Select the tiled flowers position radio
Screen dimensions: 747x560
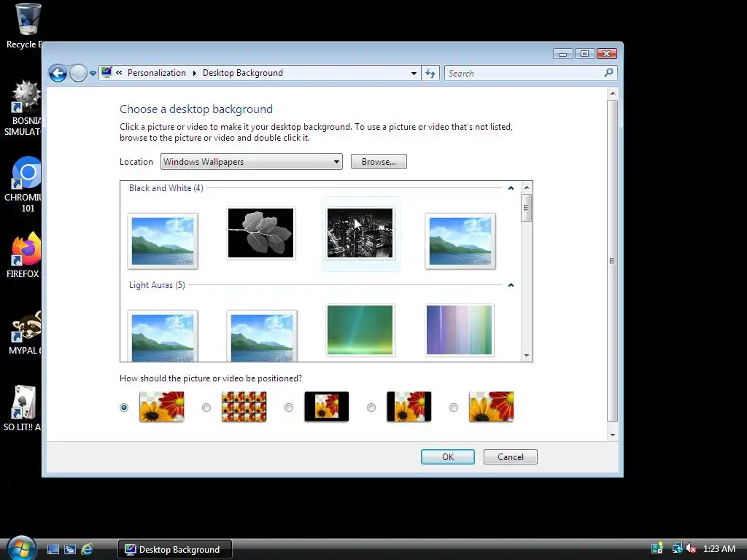tap(206, 408)
